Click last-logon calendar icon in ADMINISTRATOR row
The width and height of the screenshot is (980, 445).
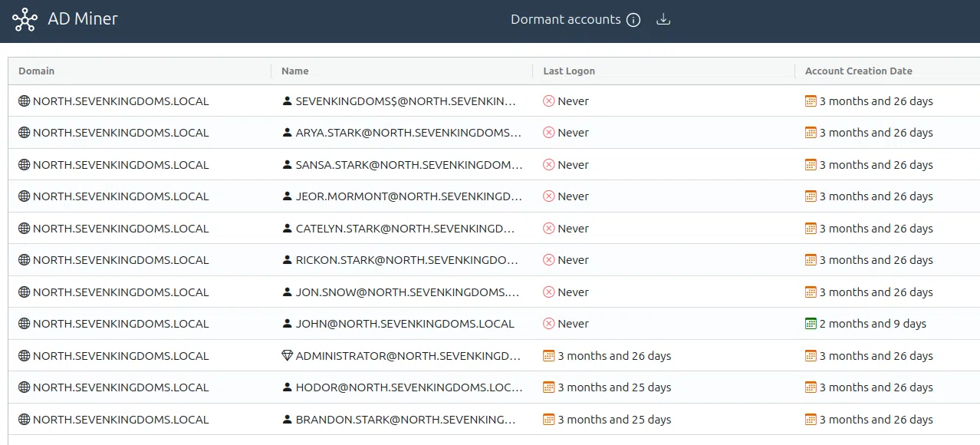[548, 355]
